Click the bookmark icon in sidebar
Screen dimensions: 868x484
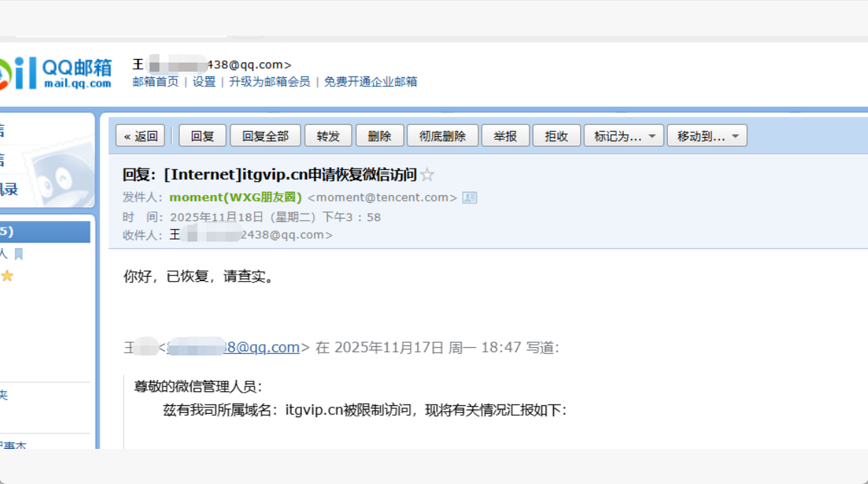[x=19, y=254]
